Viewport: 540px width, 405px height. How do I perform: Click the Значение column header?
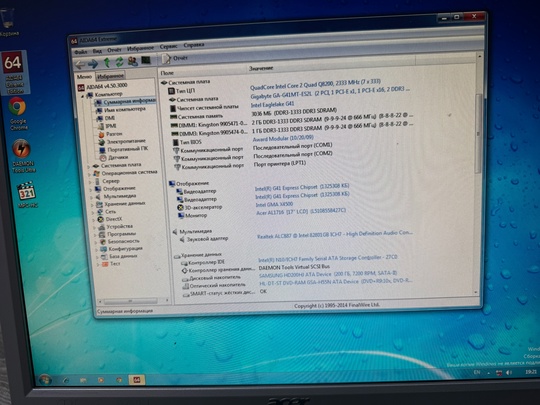click(261, 68)
